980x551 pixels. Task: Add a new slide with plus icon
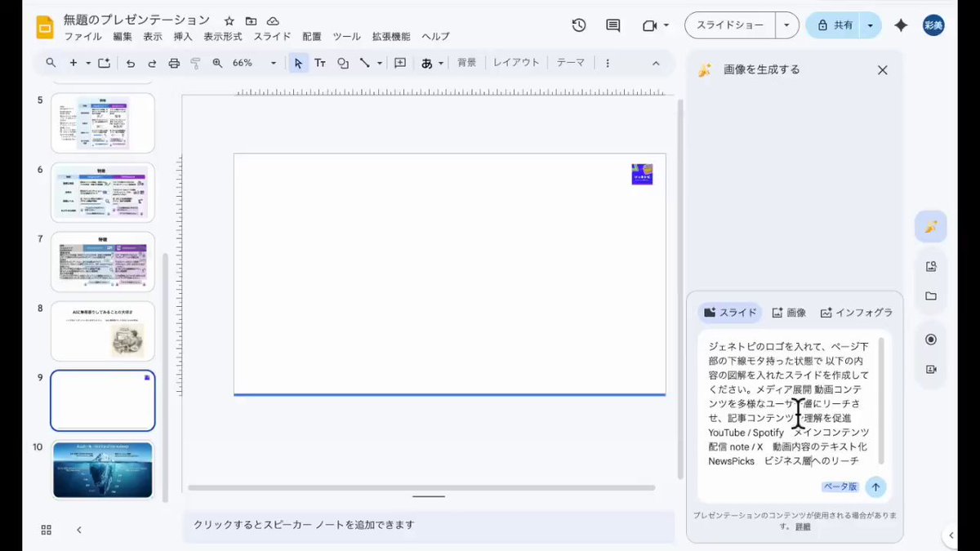(73, 63)
